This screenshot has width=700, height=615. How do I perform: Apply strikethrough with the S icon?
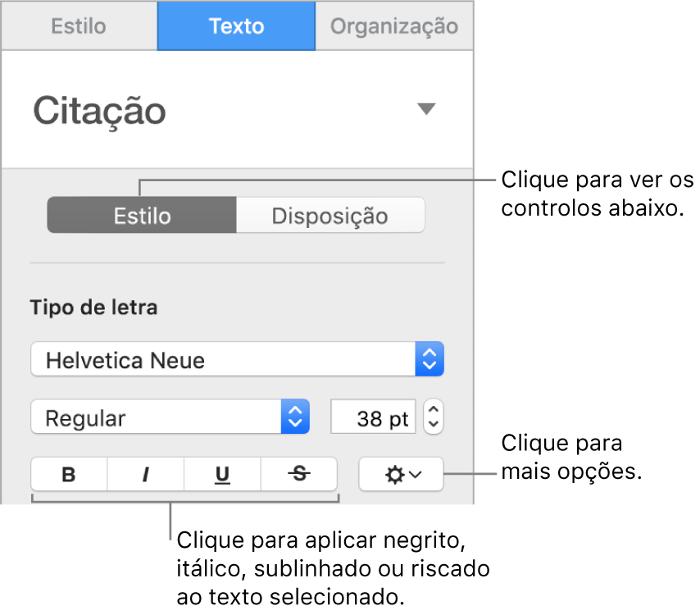298,474
